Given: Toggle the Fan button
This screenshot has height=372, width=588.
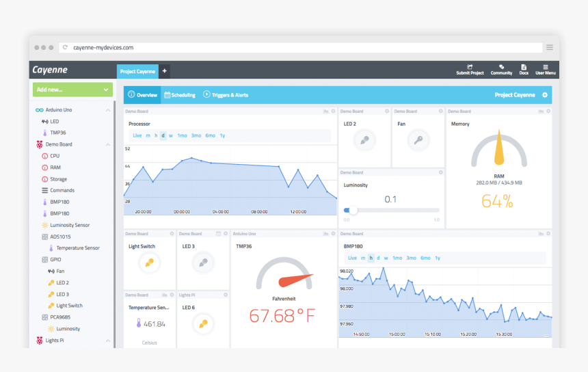Looking at the screenshot, I should point(418,140).
